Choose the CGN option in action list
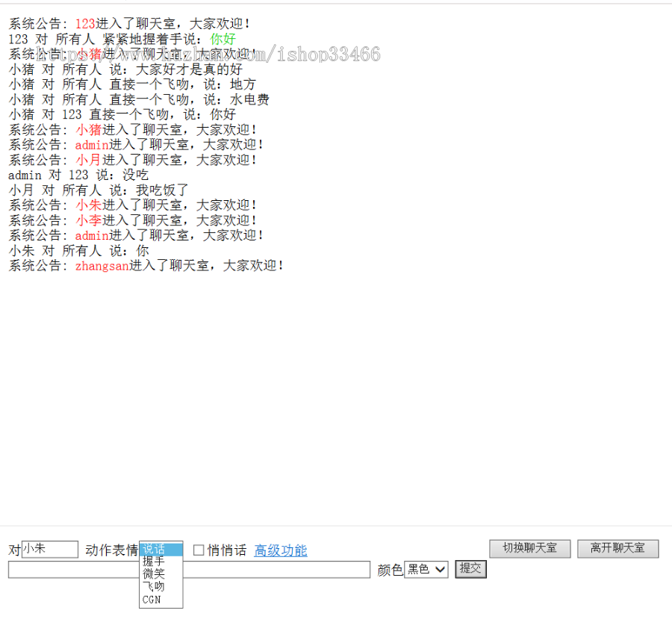The image size is (672, 628). click(161, 600)
